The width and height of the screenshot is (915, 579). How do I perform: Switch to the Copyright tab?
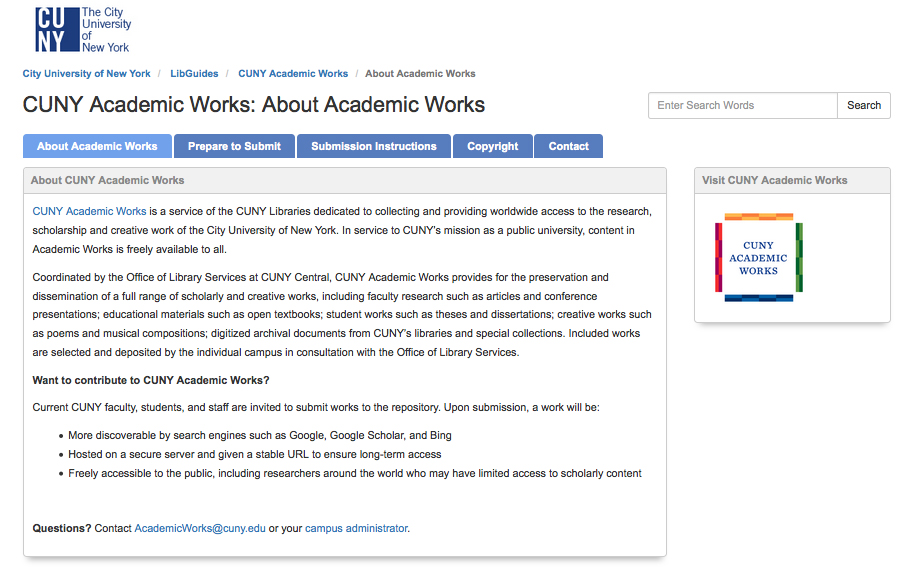(x=493, y=146)
